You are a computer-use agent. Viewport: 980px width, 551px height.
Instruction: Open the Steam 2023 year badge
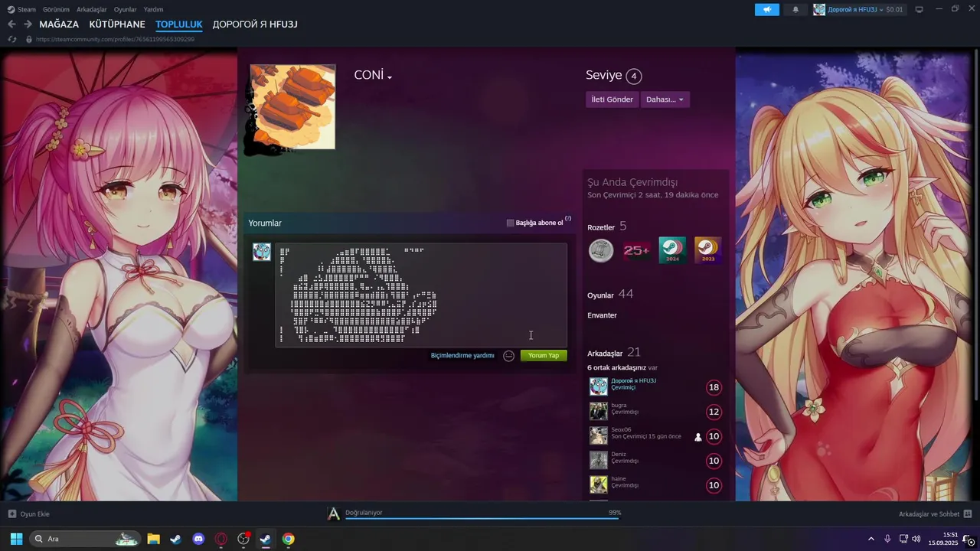707,250
